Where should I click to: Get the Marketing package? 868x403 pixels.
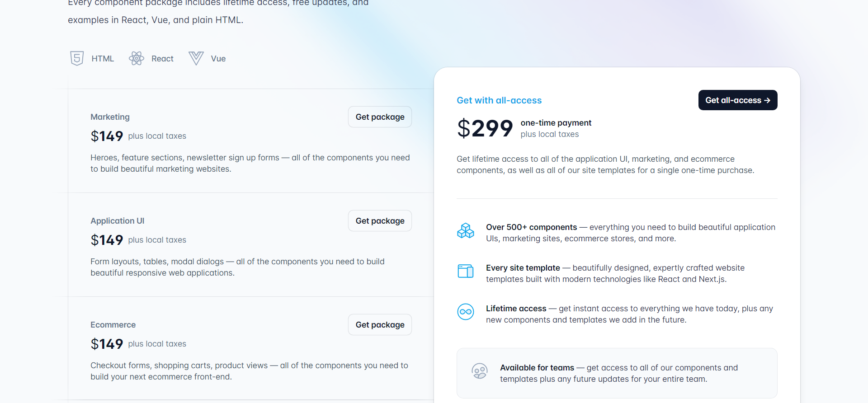click(x=380, y=117)
